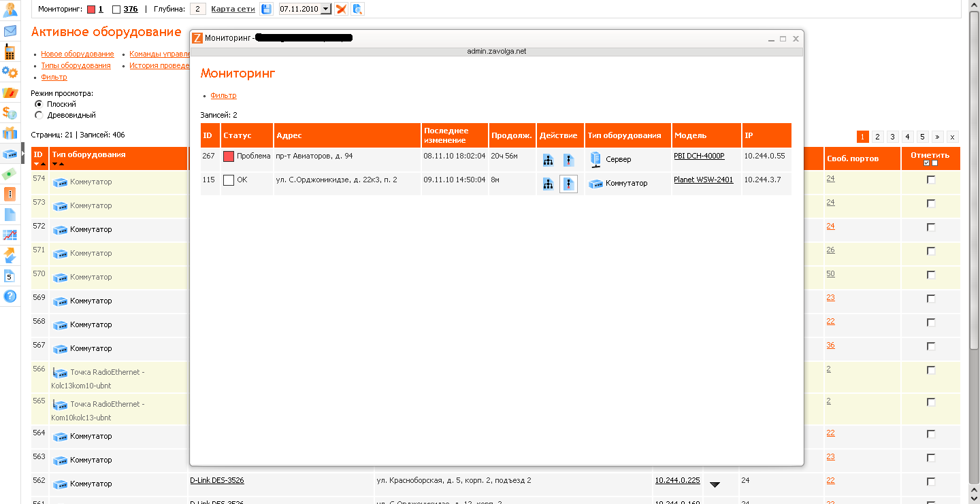Image resolution: width=980 pixels, height=504 pixels.
Task: Sort ID column descending with down arrow
Action: pos(37,164)
